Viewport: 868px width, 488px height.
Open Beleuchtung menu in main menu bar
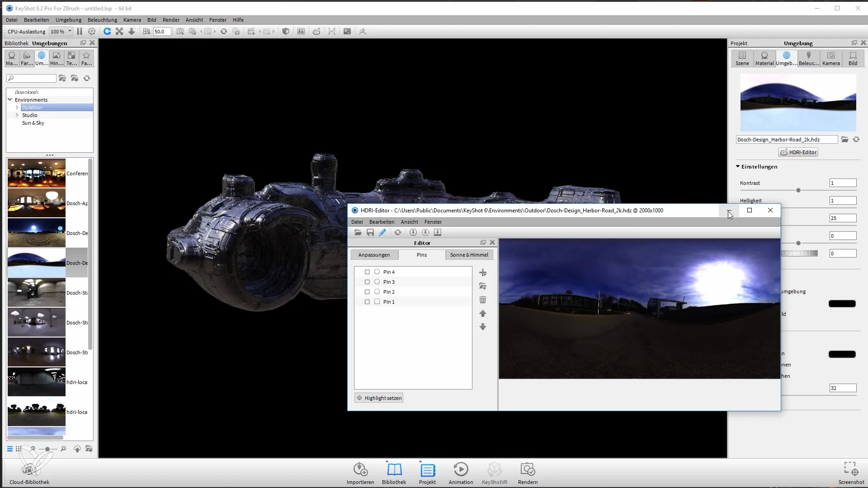click(x=102, y=20)
